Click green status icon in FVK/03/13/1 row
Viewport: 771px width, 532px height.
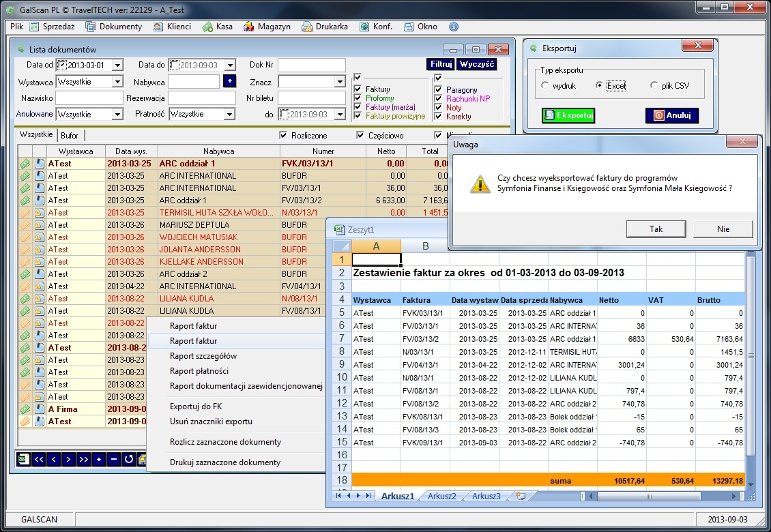click(x=25, y=163)
